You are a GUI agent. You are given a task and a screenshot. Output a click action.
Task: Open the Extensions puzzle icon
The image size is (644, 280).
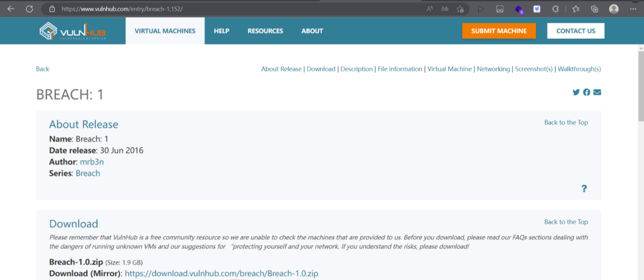pyautogui.click(x=555, y=8)
